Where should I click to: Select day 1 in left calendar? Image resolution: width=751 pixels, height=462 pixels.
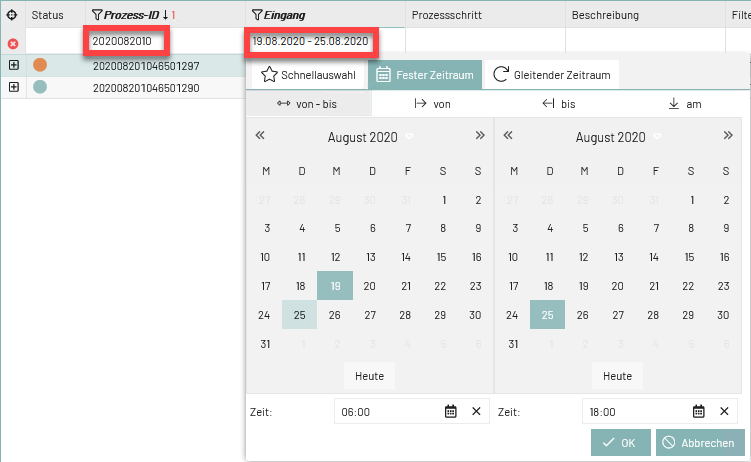(444, 200)
